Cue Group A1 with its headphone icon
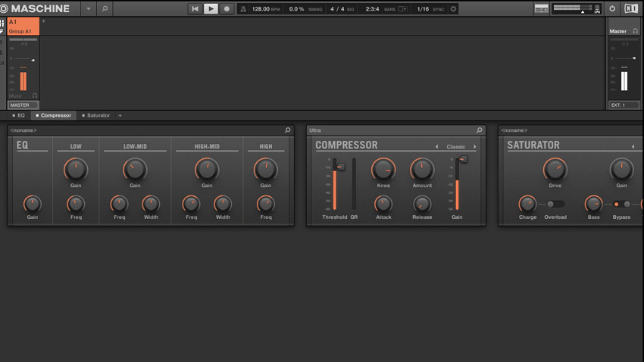This screenshot has width=644, height=362. 35,95
